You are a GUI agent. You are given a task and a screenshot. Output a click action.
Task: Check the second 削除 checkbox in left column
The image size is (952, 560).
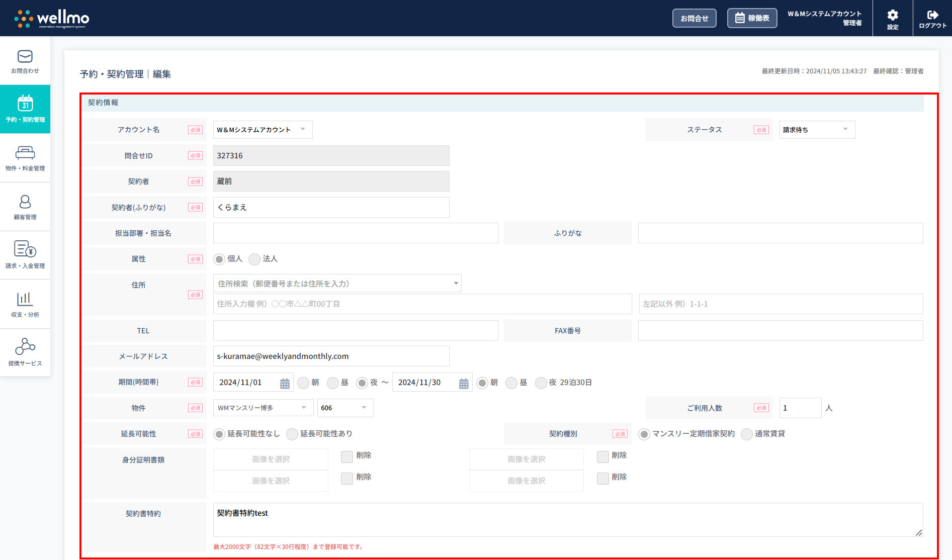pyautogui.click(x=347, y=478)
